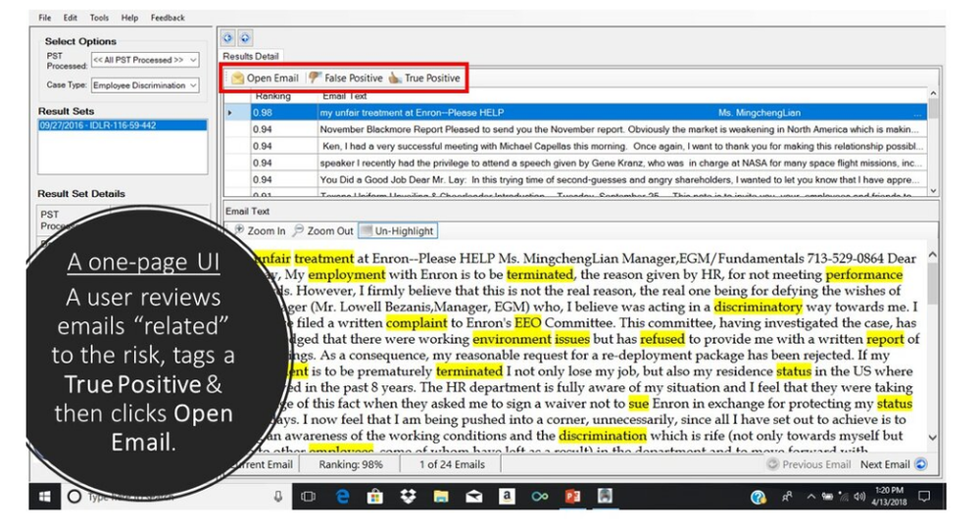
Task: Open Mail app from taskbar
Action: pyautogui.click(x=473, y=497)
